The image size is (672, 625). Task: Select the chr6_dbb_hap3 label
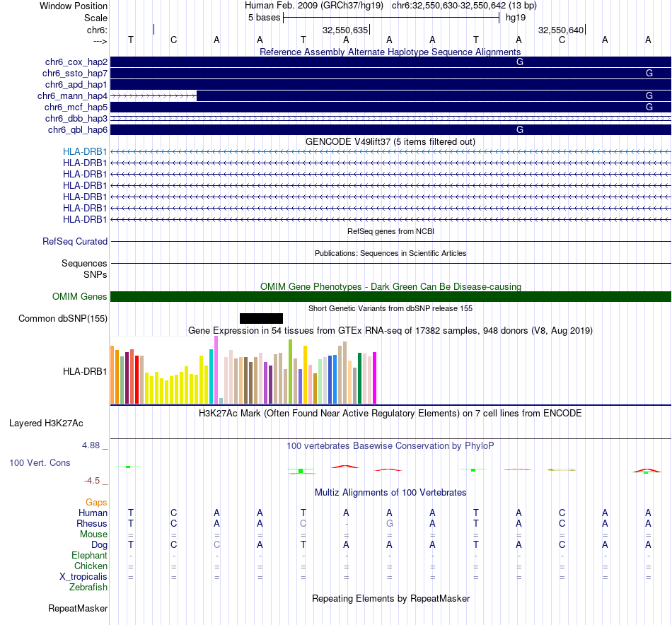coord(76,118)
